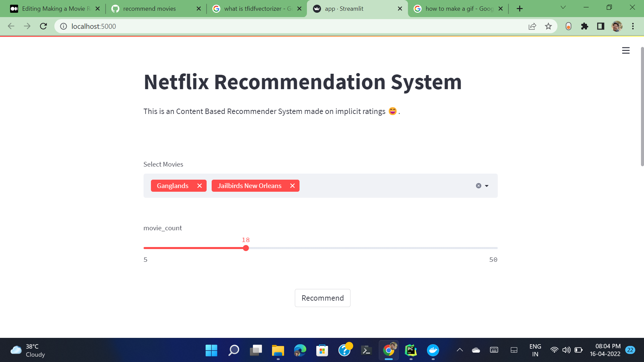Open Windows Terminal from the taskbar

coord(366,350)
